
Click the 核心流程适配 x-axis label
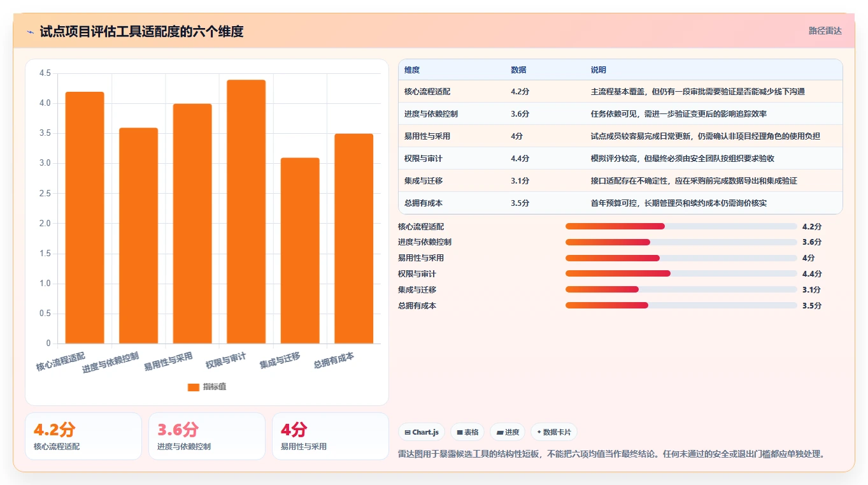click(60, 361)
